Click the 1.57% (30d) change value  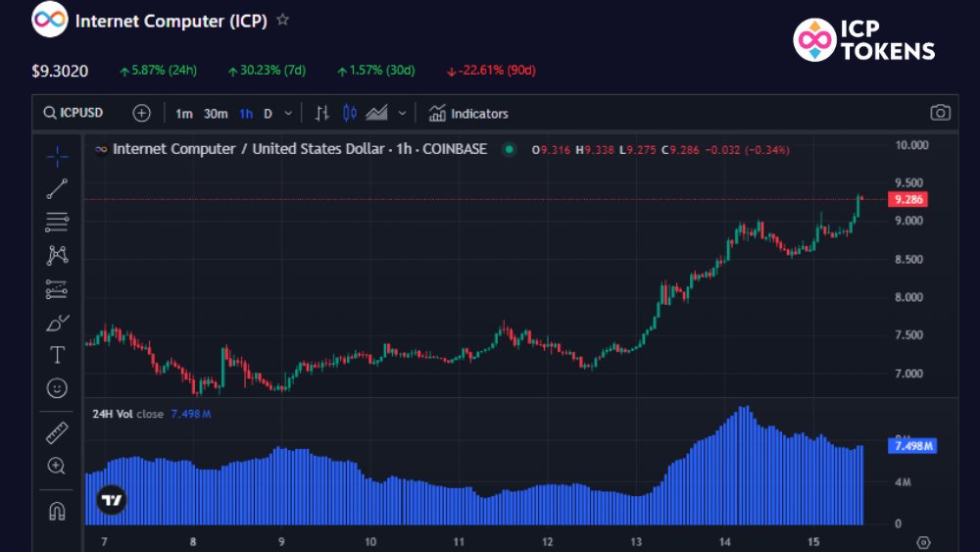tap(376, 70)
